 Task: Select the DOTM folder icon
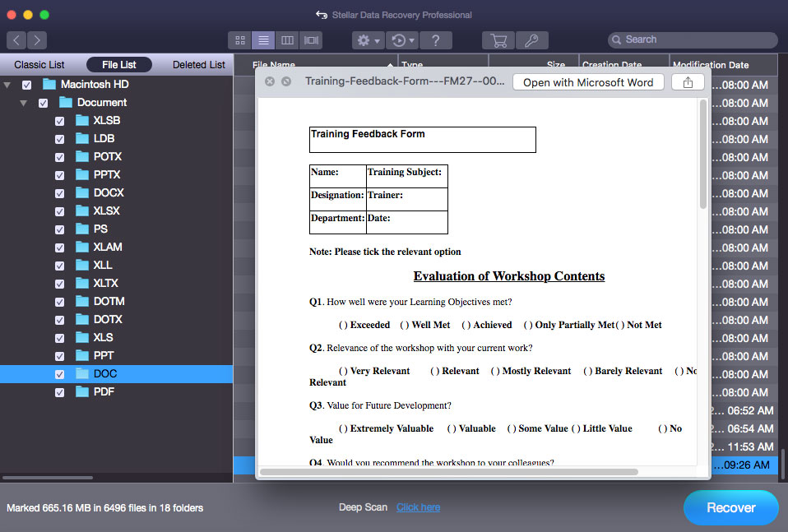point(82,302)
